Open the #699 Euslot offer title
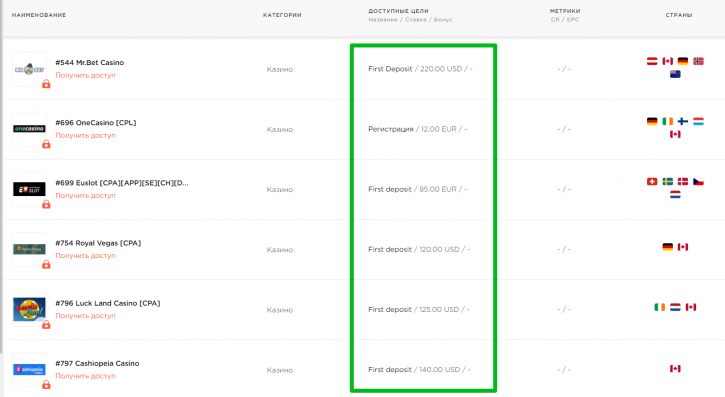Screen dimensions: 725x397 pos(122,183)
